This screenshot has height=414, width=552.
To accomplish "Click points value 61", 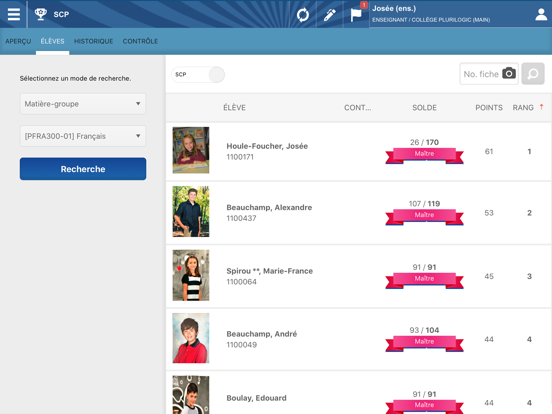I will (x=489, y=151).
